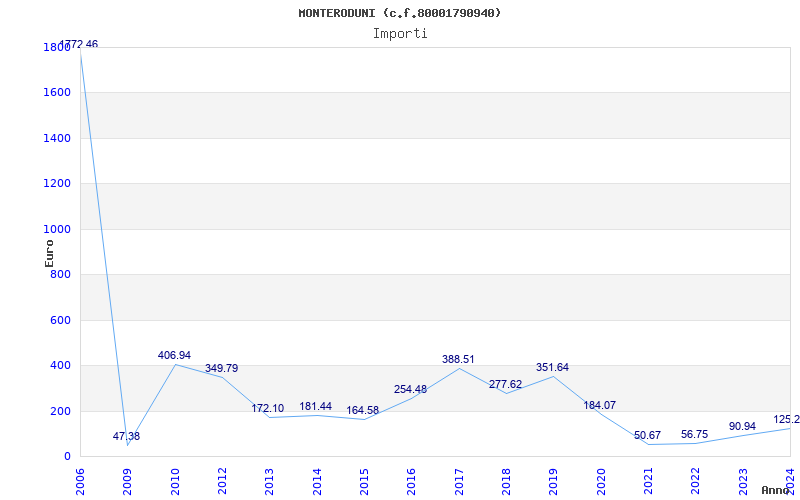800x500 pixels.
Task: Click the 0 y-axis tick label
Action: tap(67, 457)
